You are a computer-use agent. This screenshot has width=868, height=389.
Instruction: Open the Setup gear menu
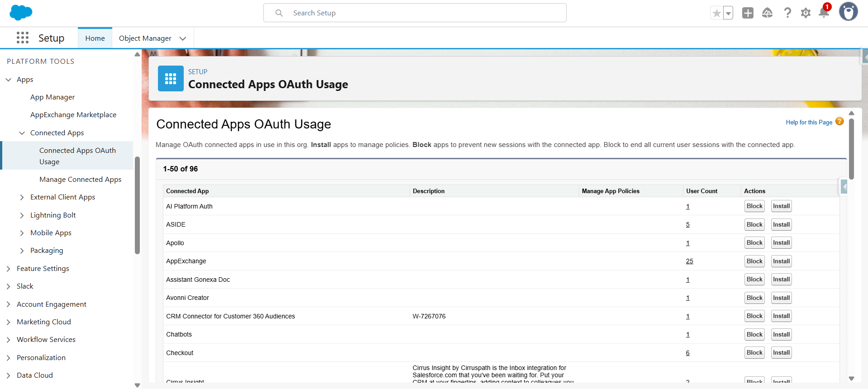(806, 13)
